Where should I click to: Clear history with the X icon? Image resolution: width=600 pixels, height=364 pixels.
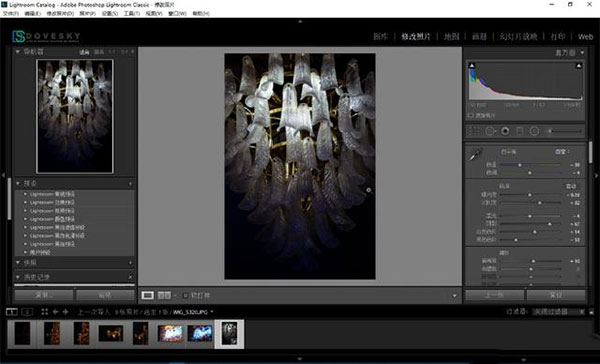pos(130,277)
